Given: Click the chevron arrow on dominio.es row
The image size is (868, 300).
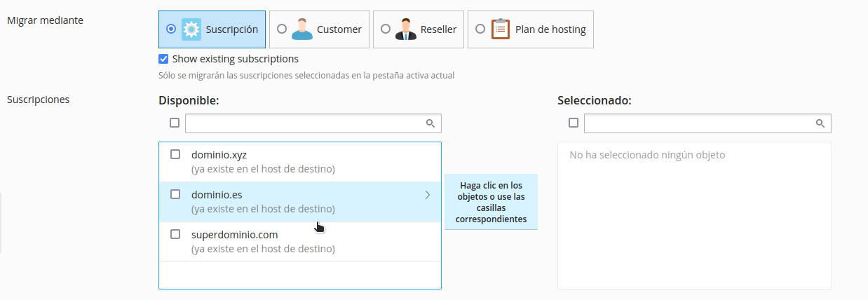Looking at the screenshot, I should [x=428, y=195].
